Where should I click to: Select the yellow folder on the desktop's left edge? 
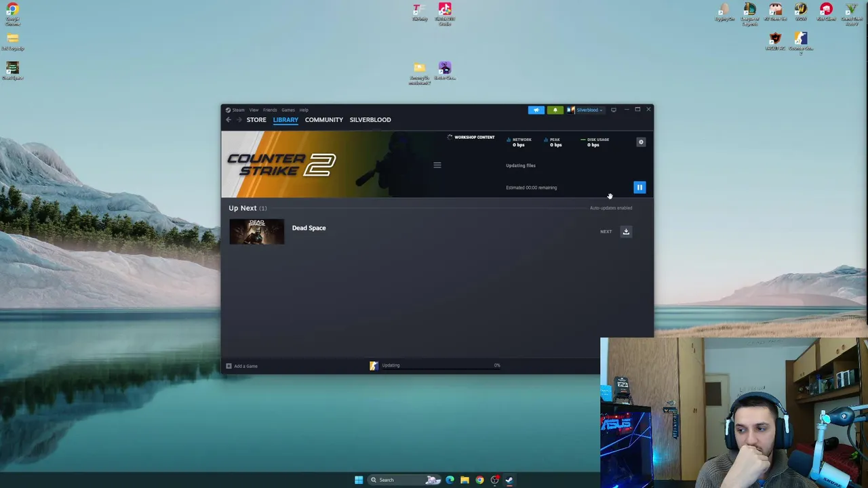click(12, 42)
